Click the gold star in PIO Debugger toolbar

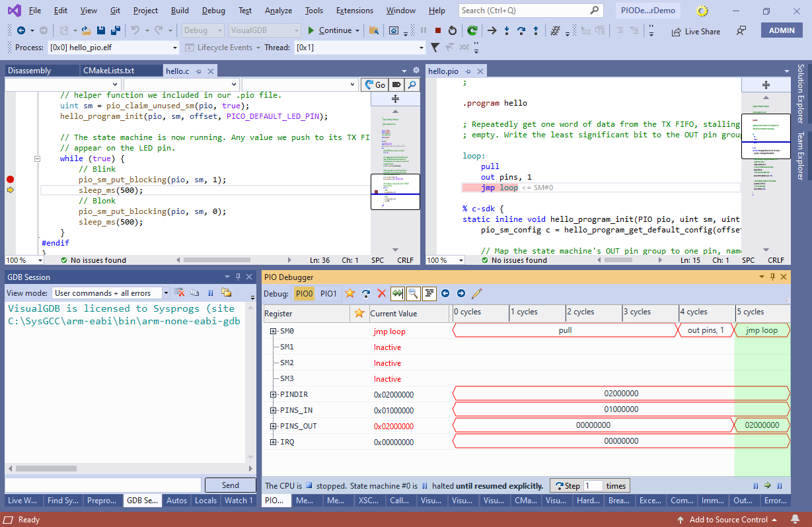tap(350, 293)
